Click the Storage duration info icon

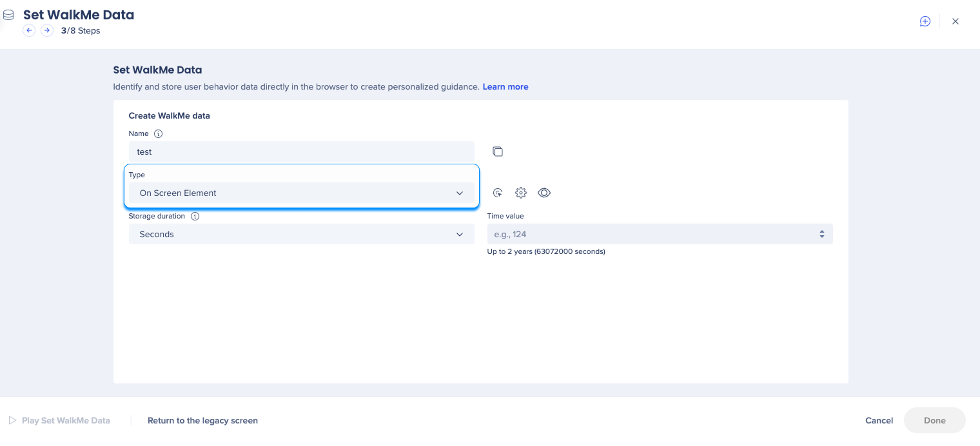[195, 217]
